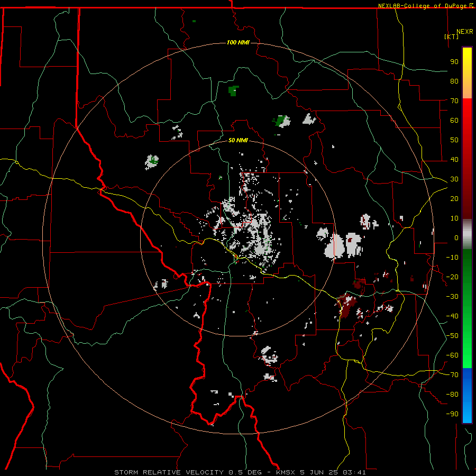Click the -30 value on velocity scale

tap(452, 297)
